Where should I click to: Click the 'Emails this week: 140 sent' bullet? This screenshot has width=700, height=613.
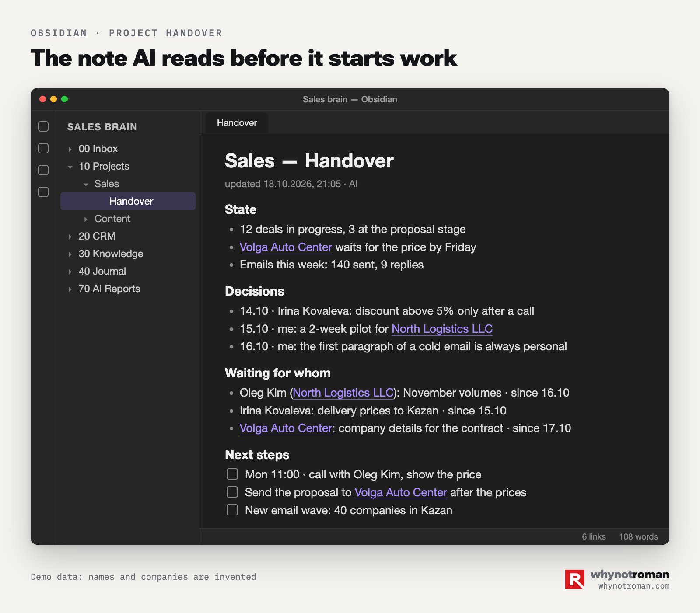pos(332,265)
